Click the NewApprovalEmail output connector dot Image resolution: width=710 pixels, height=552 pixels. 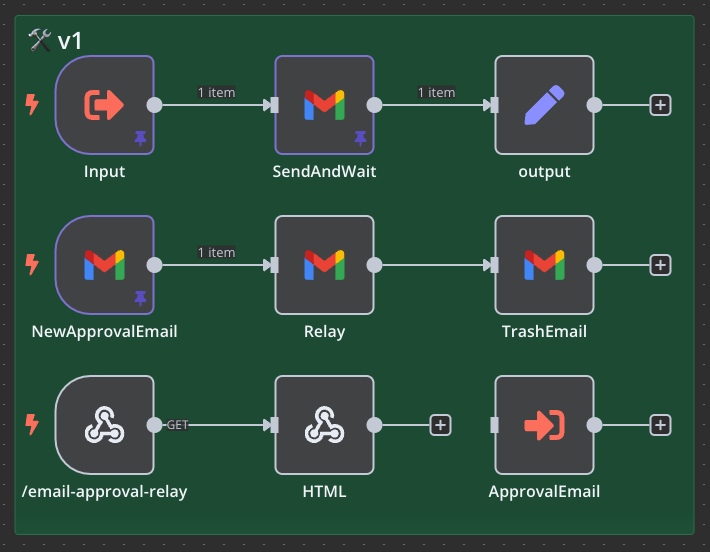(154, 265)
